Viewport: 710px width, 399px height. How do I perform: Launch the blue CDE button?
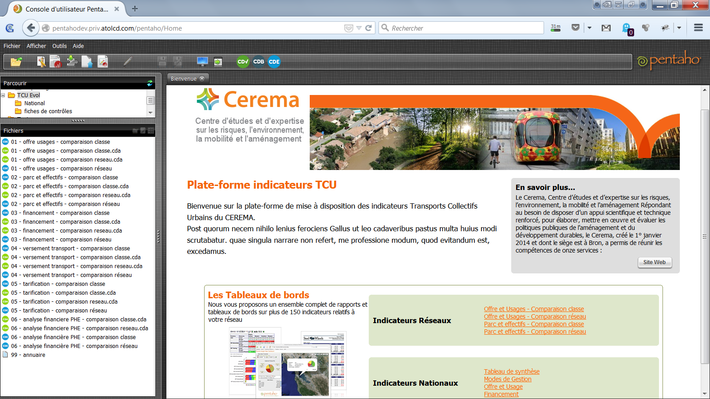(x=274, y=62)
